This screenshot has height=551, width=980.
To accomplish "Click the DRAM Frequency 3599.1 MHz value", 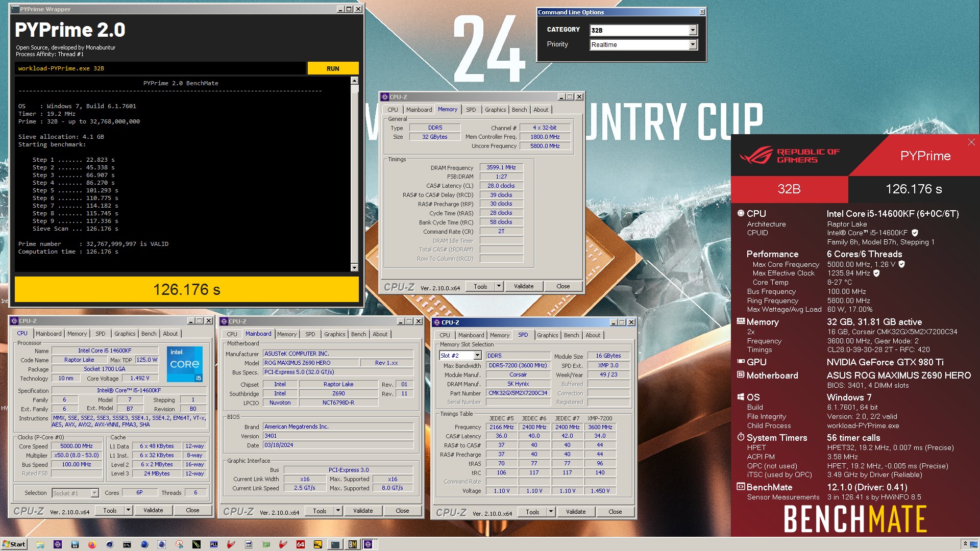I will pos(501,167).
